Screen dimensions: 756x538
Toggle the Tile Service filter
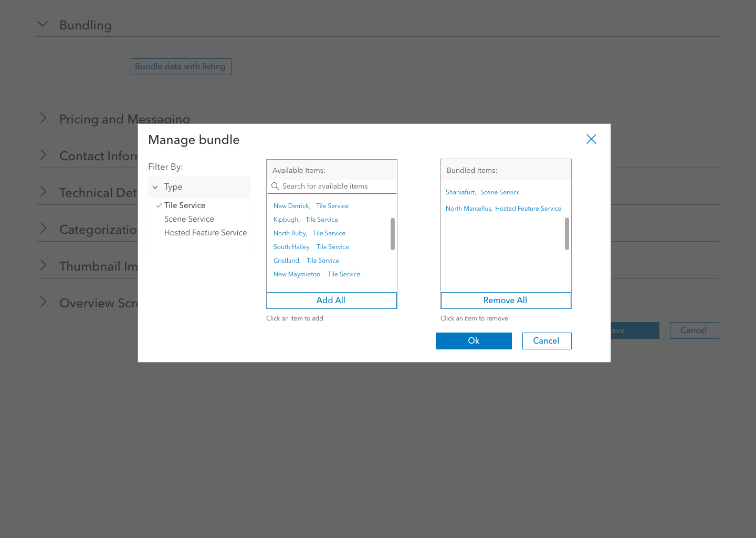[184, 205]
